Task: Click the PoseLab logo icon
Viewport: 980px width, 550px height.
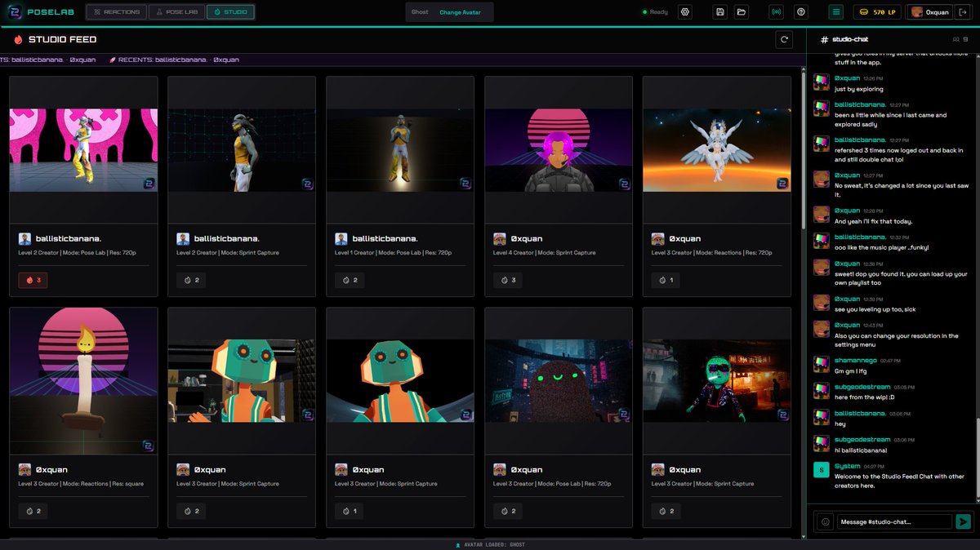Action: [x=16, y=12]
